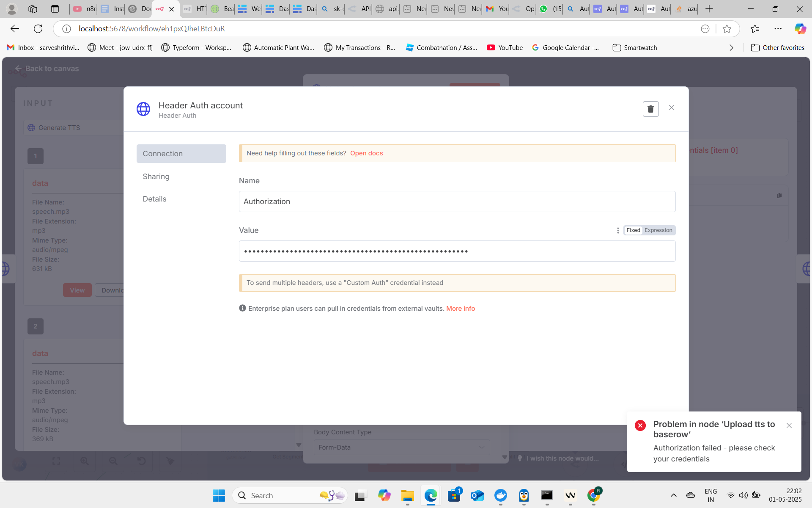Tidy up the workflow with the broom icon
This screenshot has height=508, width=812.
point(170,461)
